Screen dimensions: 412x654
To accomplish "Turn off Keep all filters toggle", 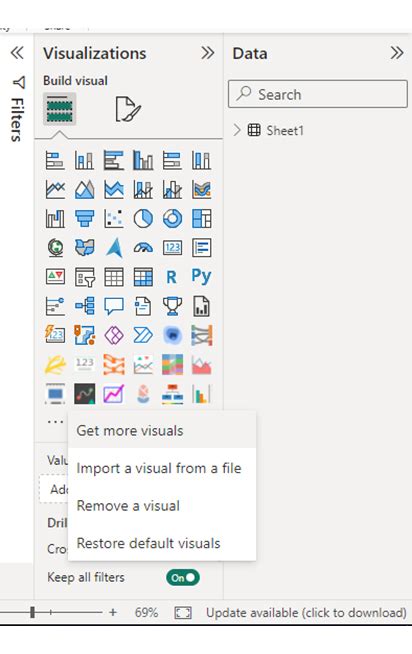I will click(183, 578).
